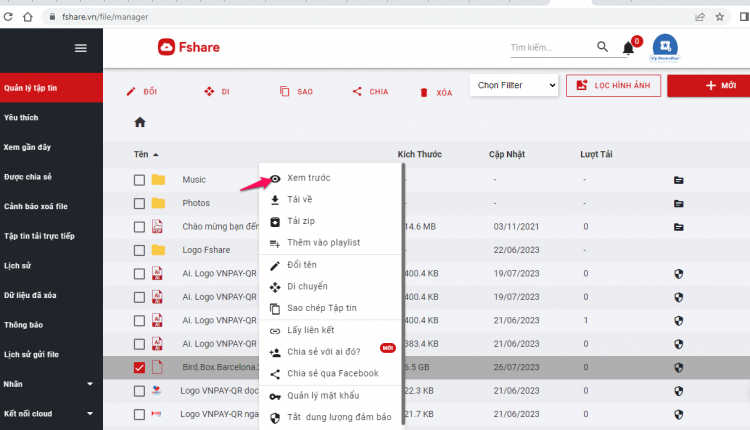750x430 pixels.
Task: Choose Sao chép Tập tin menu item
Action: [331, 308]
